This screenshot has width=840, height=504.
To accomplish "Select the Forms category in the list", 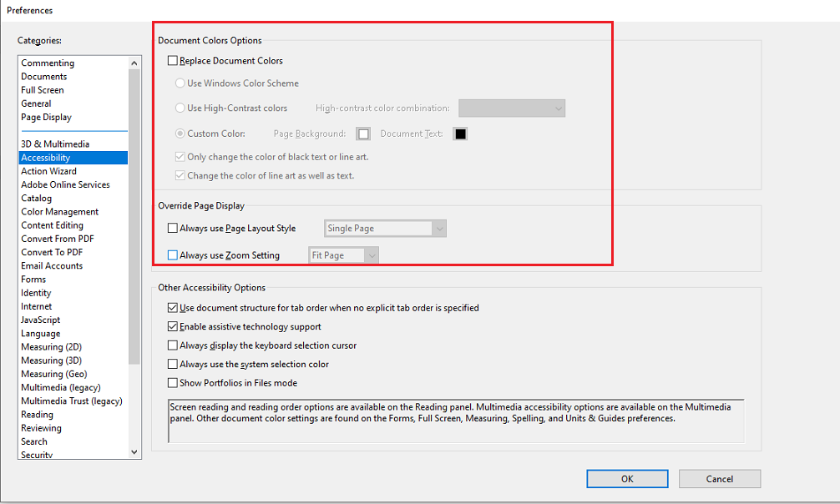I will (33, 279).
